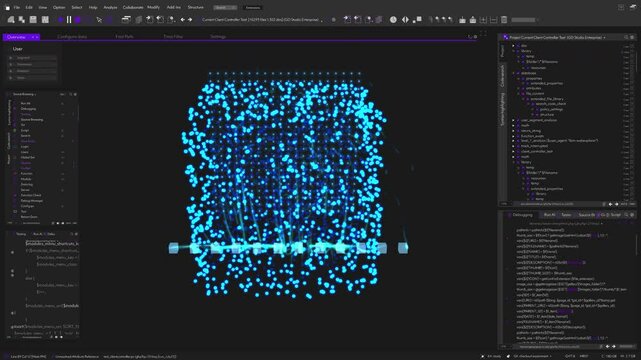Switch to the Script tab in bottom-right panel
This screenshot has width=641, height=360.
615,215
